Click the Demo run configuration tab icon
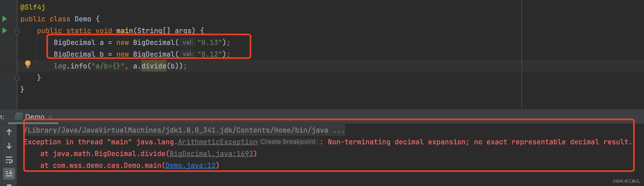This screenshot has height=186, width=644. click(18, 117)
